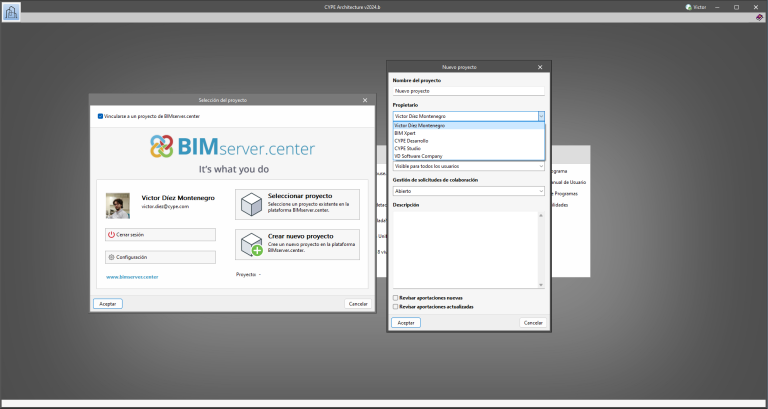Viewport: 768px width, 409px height.
Task: Open www.bimserver.center link
Action: pos(132,277)
